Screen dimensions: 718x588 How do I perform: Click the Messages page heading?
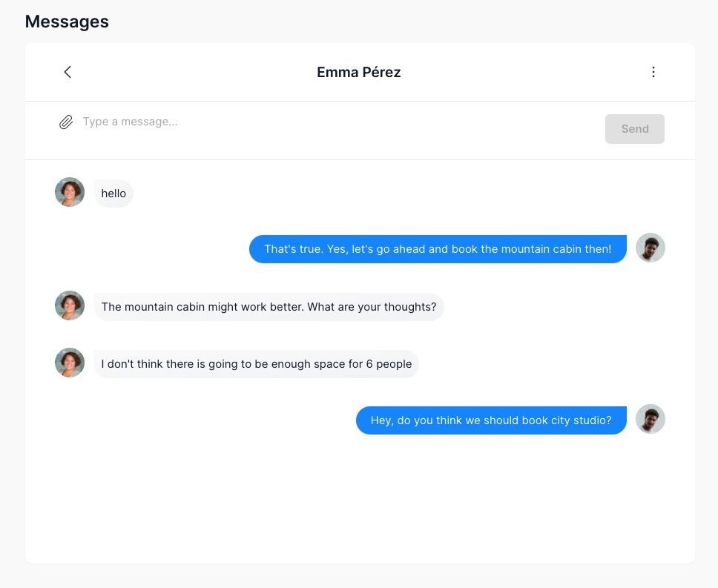pyautogui.click(x=67, y=22)
